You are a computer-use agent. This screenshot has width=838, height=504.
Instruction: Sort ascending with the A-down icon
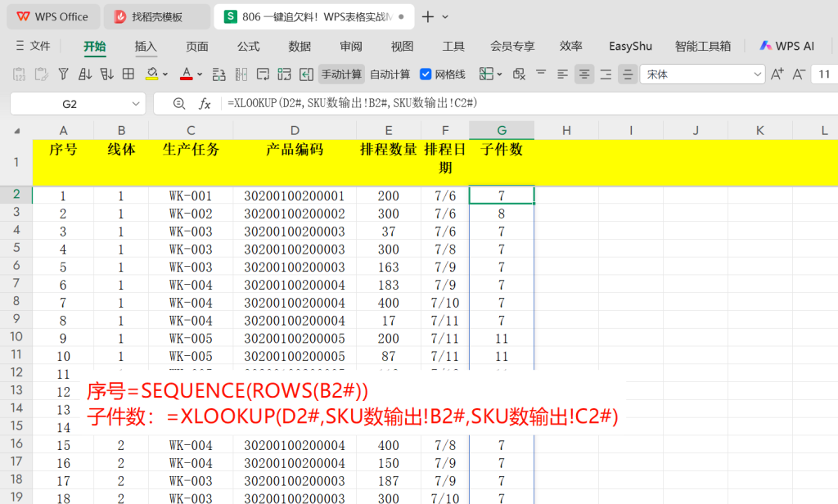84,74
